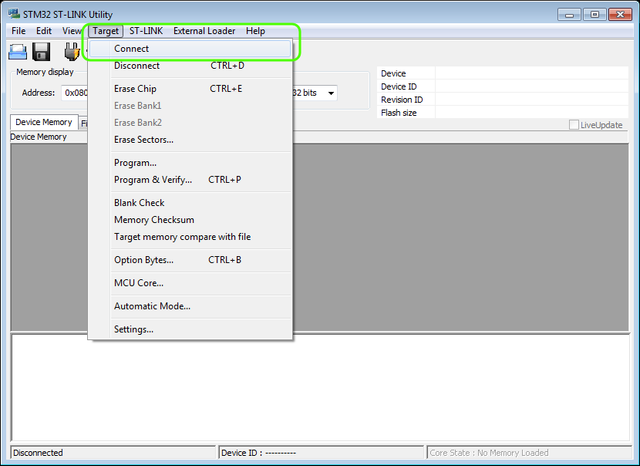Select Target memory compare with file
640x466 pixels.
pyautogui.click(x=190, y=237)
